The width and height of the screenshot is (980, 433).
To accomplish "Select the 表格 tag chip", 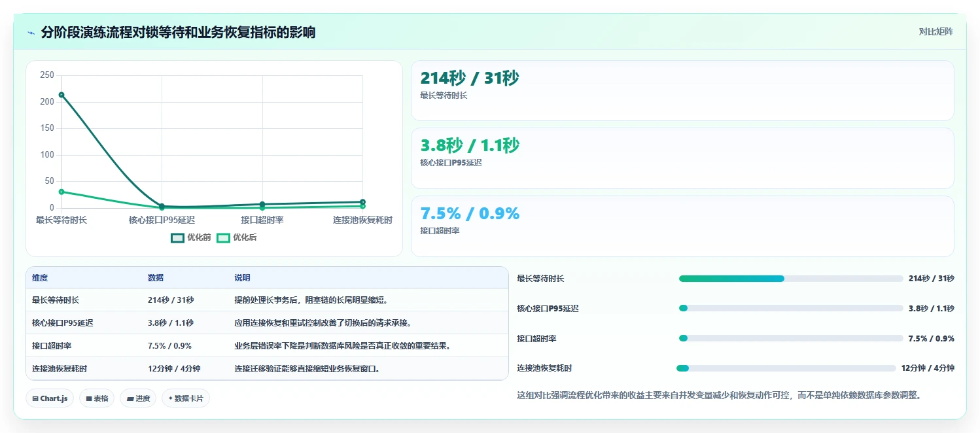I will click(97, 398).
